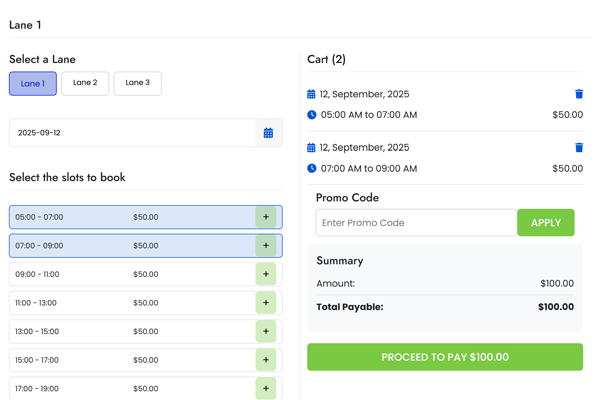Proceed to pay $100.00
The image size is (600, 400).
tap(445, 357)
